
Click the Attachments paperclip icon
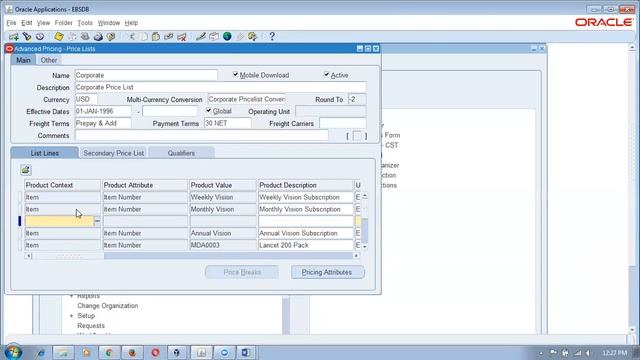pyautogui.click(x=240, y=37)
